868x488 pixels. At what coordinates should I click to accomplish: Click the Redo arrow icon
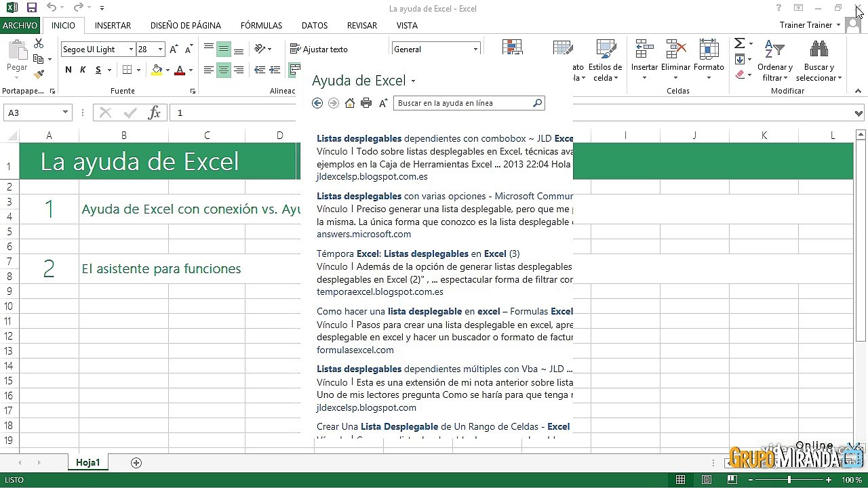coord(78,8)
